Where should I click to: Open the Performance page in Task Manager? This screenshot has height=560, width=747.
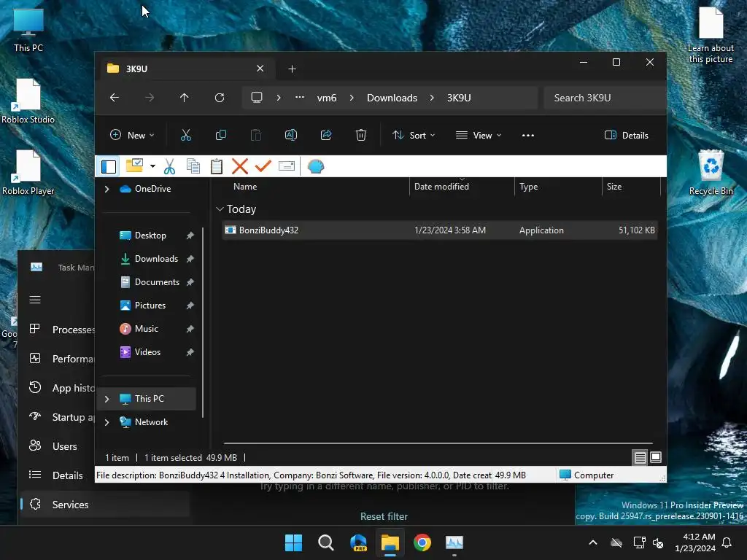(61, 359)
